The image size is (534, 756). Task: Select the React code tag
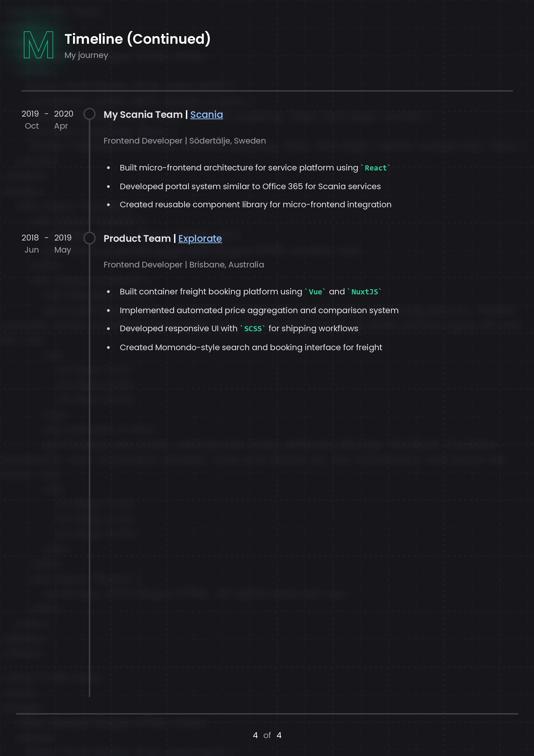coord(375,168)
